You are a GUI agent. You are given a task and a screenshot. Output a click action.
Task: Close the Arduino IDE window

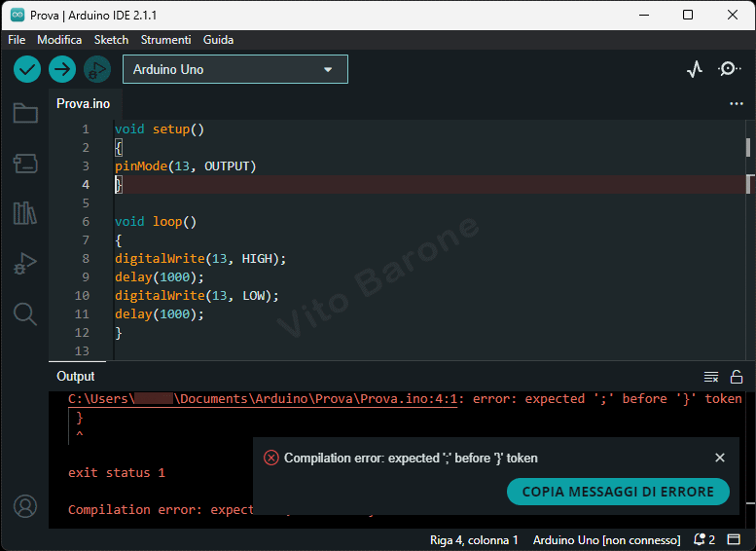tap(733, 15)
